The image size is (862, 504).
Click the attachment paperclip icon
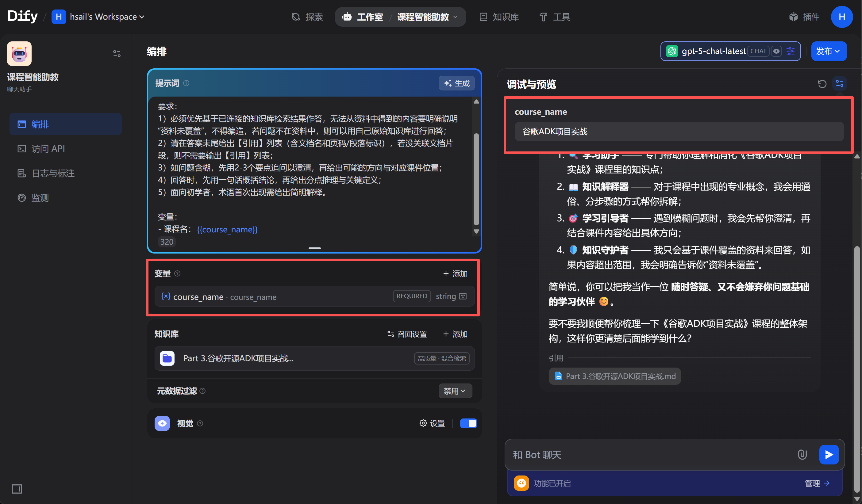(802, 455)
